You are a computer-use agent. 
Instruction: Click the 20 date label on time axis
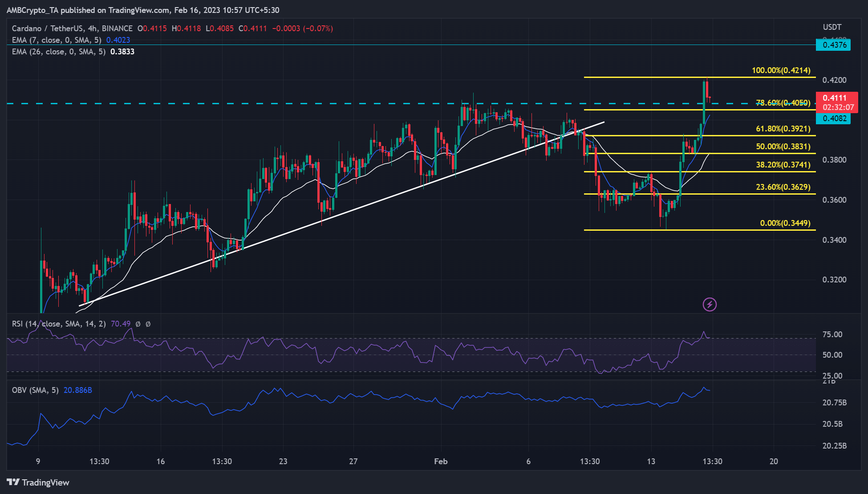coord(774,461)
